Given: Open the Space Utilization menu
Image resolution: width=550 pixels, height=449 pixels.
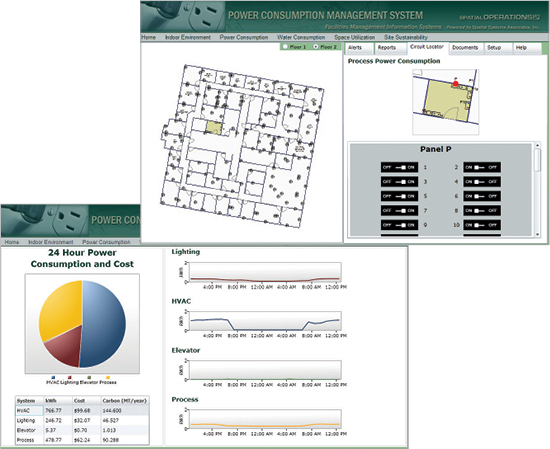Looking at the screenshot, I should [x=354, y=37].
